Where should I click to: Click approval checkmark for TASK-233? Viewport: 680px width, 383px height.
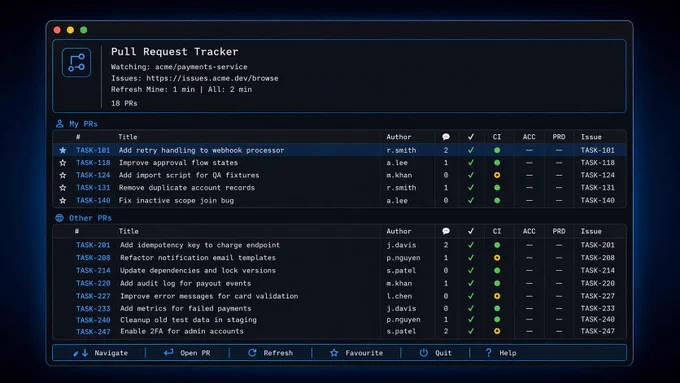(471, 308)
